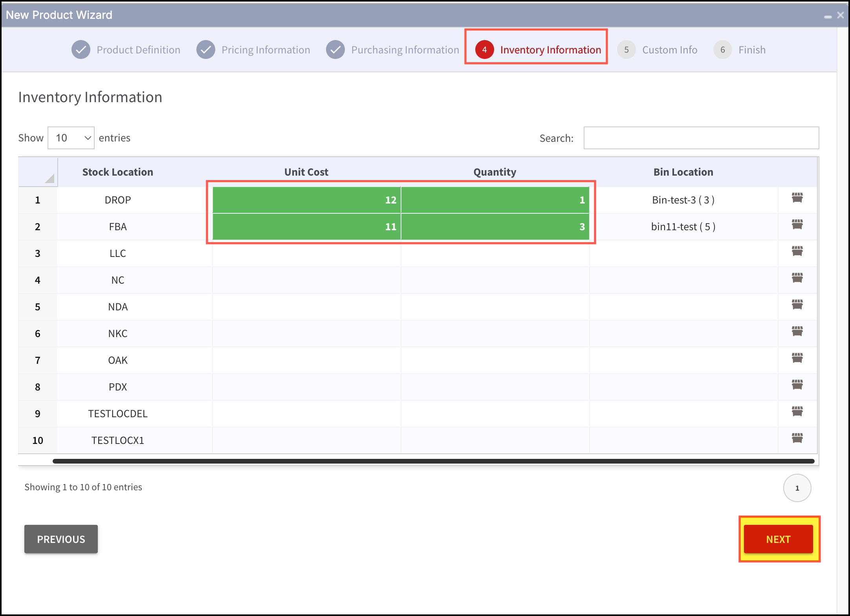Select the FBA stock location cell

135,227
